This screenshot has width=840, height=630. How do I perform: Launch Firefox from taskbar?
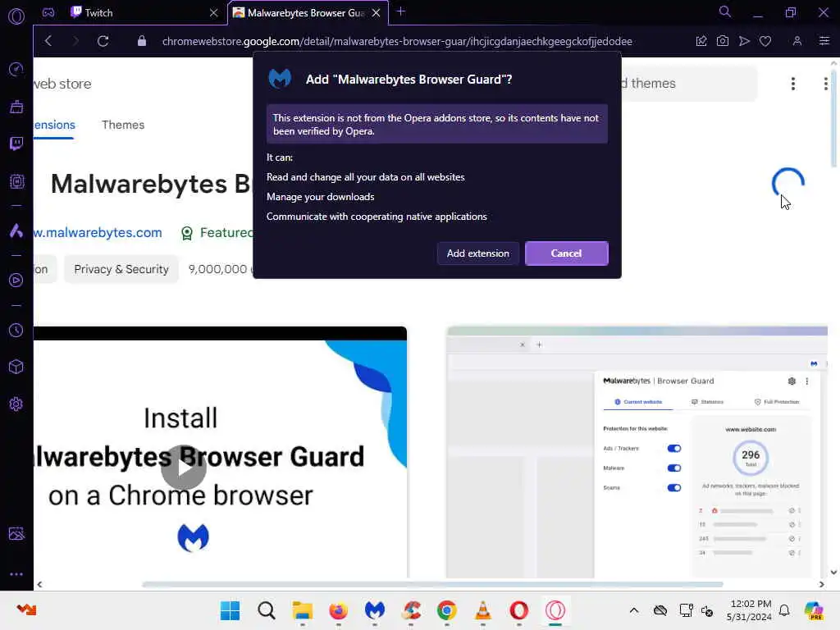pos(339,610)
